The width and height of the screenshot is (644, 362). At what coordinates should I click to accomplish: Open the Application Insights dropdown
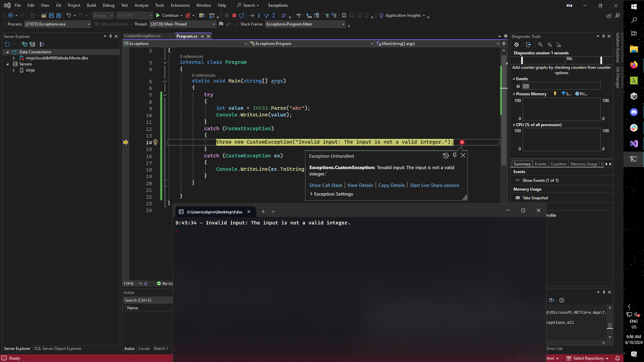pos(424,15)
